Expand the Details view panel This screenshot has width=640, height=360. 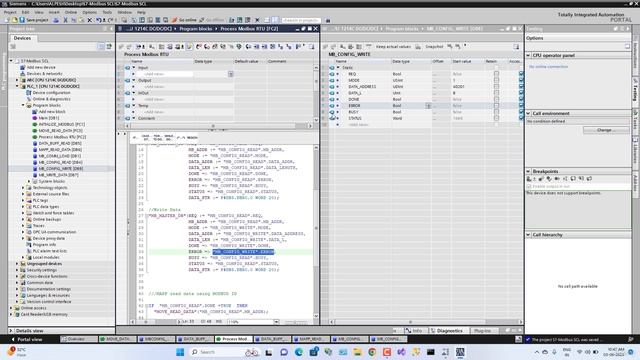click(11, 331)
